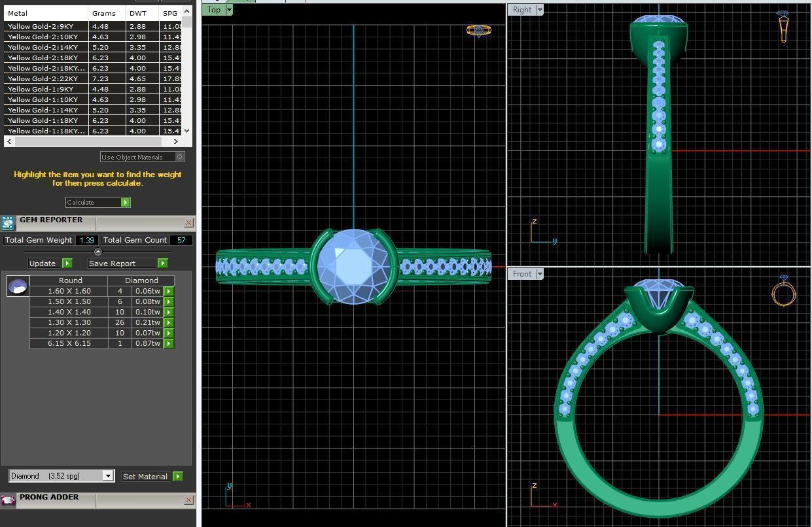Image resolution: width=812 pixels, height=527 pixels.
Task: Sort by the Grams column header
Action: pyautogui.click(x=107, y=13)
